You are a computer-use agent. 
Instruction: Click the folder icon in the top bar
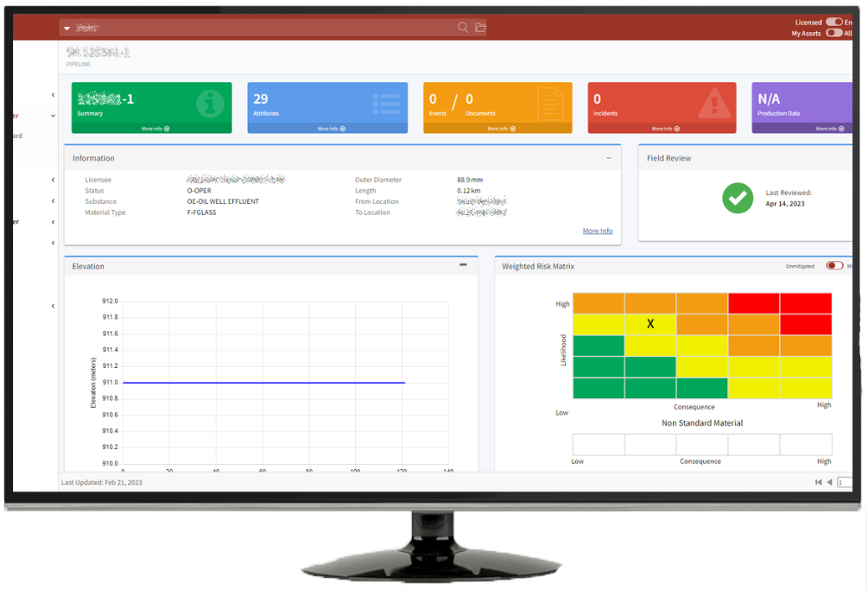coord(481,27)
